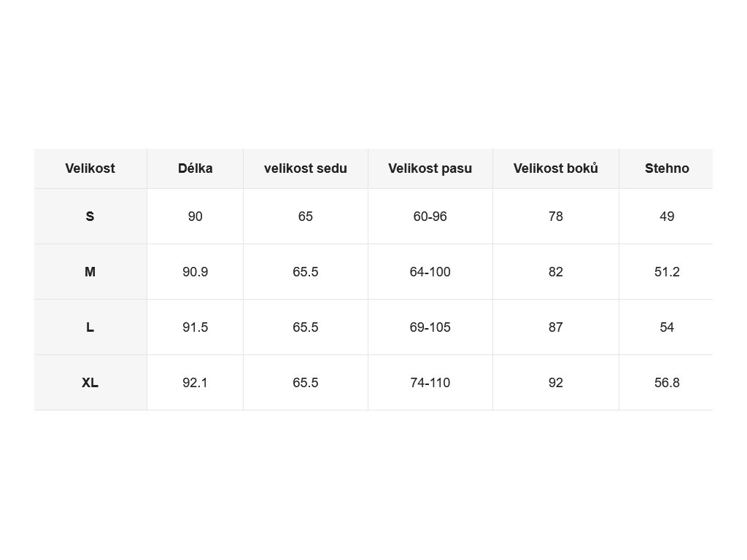This screenshot has width=747, height=560.
Task: Click the 69-105 waist value
Action: (x=430, y=327)
